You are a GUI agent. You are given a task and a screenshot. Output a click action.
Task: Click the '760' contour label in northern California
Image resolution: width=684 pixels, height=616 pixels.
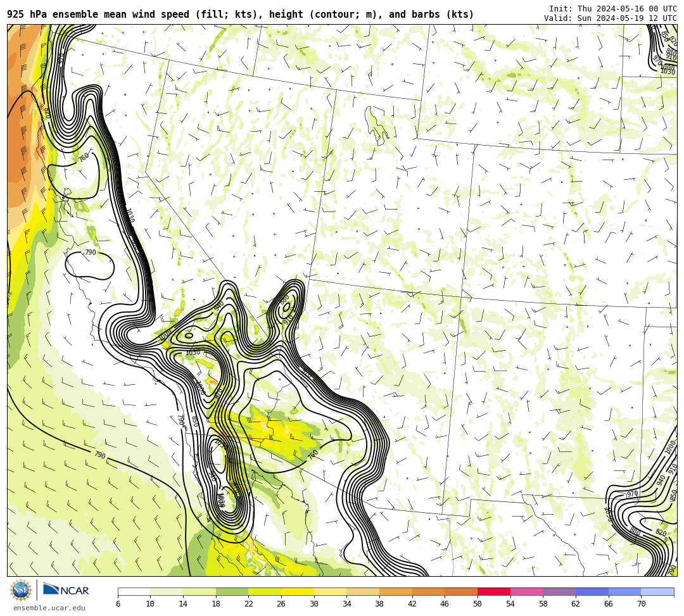(x=84, y=156)
